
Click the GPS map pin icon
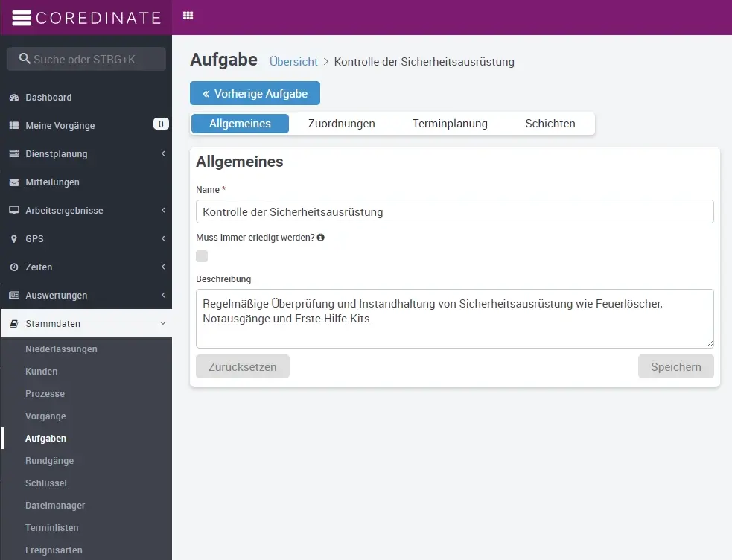[x=13, y=239]
